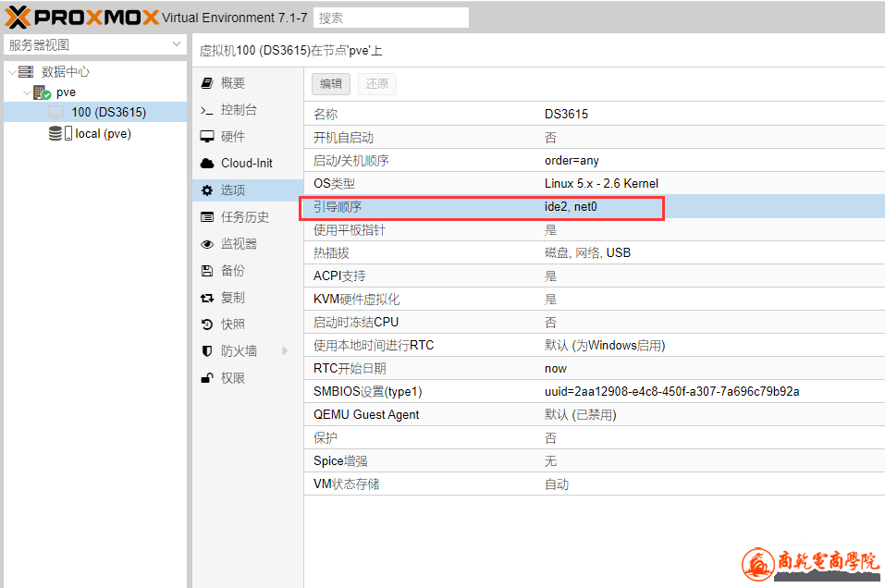The width and height of the screenshot is (885, 588).
Task: Select the 热插拔 hotplug row
Action: 595,252
